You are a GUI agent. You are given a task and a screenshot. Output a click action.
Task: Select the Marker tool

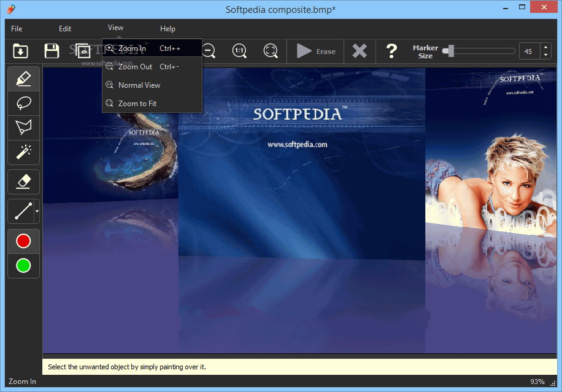click(x=24, y=79)
